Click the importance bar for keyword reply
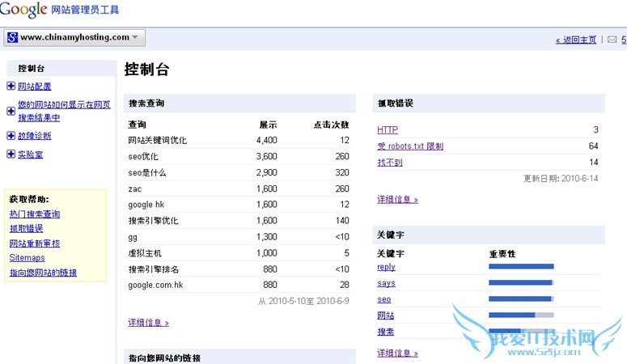Viewport: 627px width, 364px height. (x=521, y=266)
